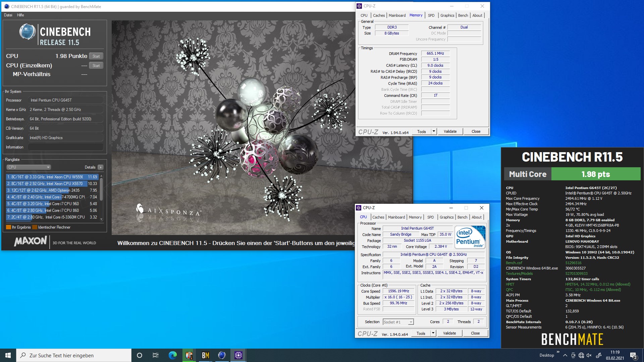Click Close button in upper CPU-Z window

[x=476, y=132]
